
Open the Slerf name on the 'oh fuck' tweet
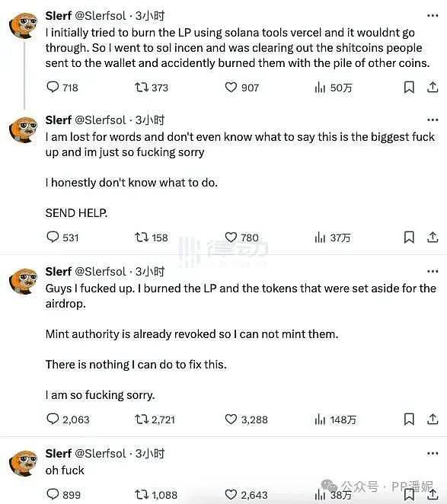pyautogui.click(x=58, y=454)
